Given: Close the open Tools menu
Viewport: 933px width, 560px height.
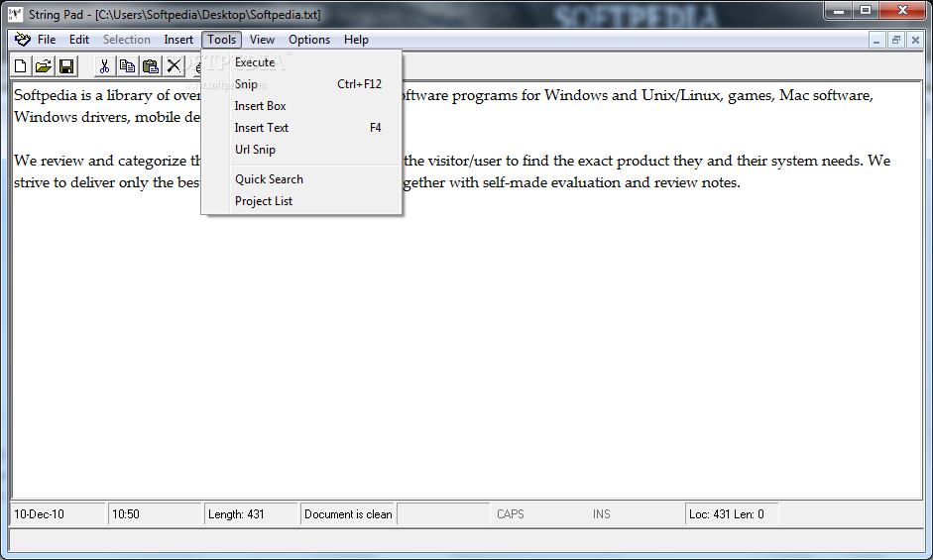Looking at the screenshot, I should click(221, 40).
